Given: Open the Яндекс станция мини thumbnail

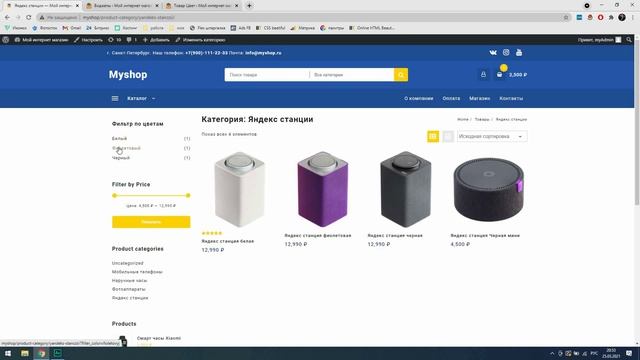Looking at the screenshot, I should coord(489,189).
